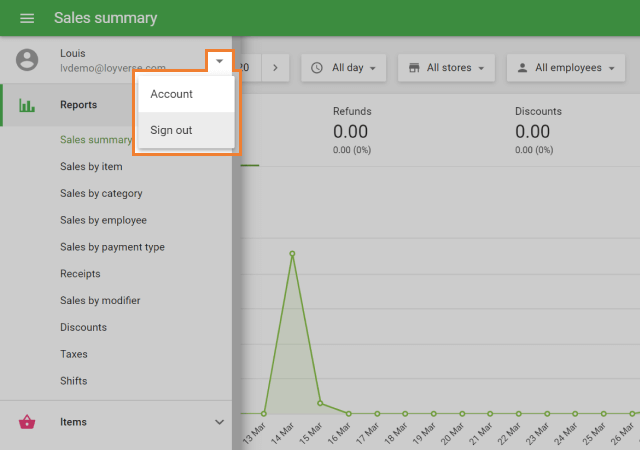Click the Items shopping basket icon
The height and width of the screenshot is (450, 640).
27,422
